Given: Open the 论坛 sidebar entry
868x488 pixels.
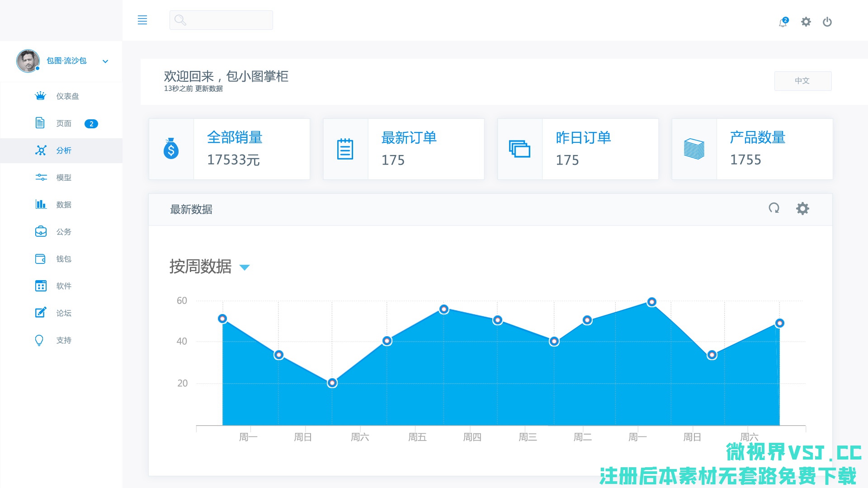Looking at the screenshot, I should tap(64, 313).
